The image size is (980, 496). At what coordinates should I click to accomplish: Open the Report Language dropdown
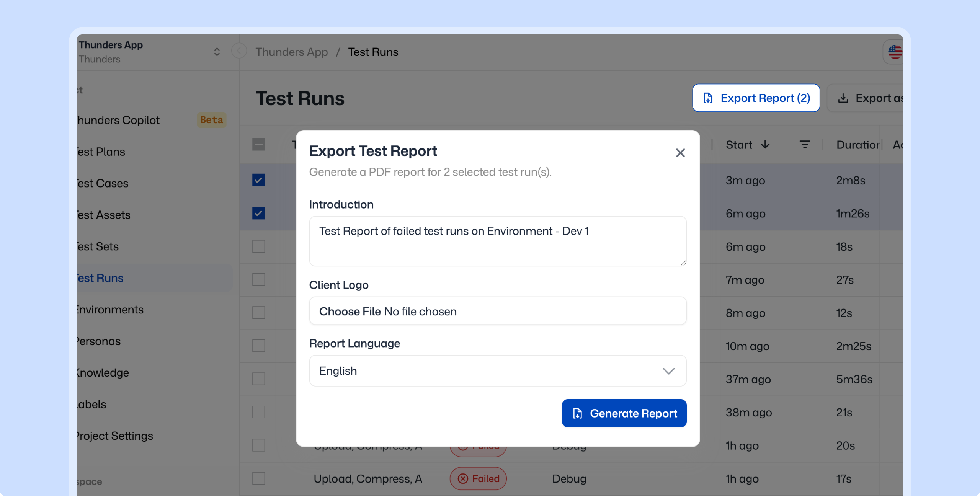pos(497,370)
